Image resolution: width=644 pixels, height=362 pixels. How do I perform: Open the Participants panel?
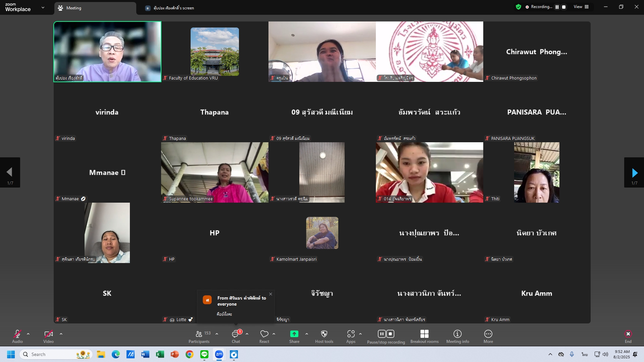pos(199,337)
